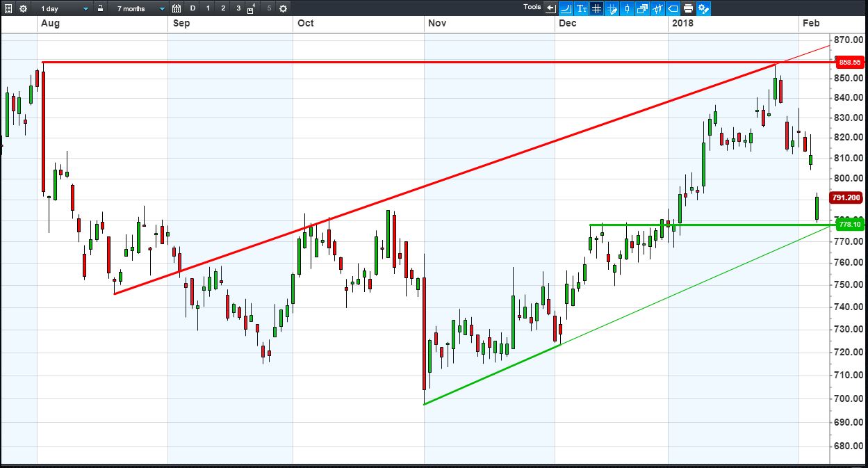Click the 750.00 axis value
Image resolution: width=868 pixels, height=468 pixels.
pyautogui.click(x=849, y=284)
